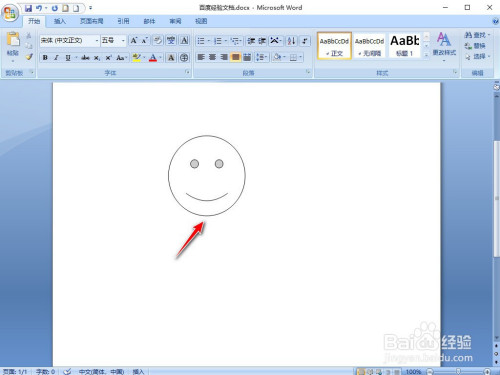This screenshot has height=375, width=500.
Task: Save the document from Quick Access toolbar
Action: [28, 8]
